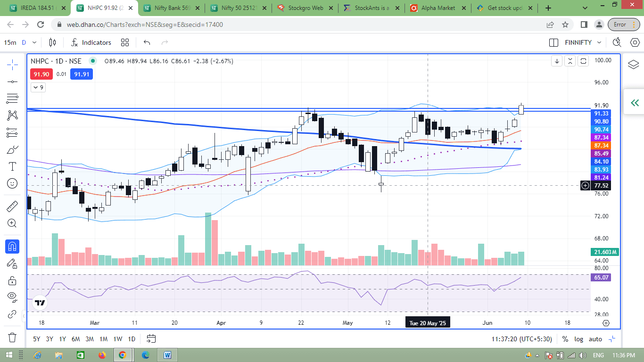This screenshot has height=362, width=644.
Task: Open the Indicators dialog
Action: tap(91, 42)
